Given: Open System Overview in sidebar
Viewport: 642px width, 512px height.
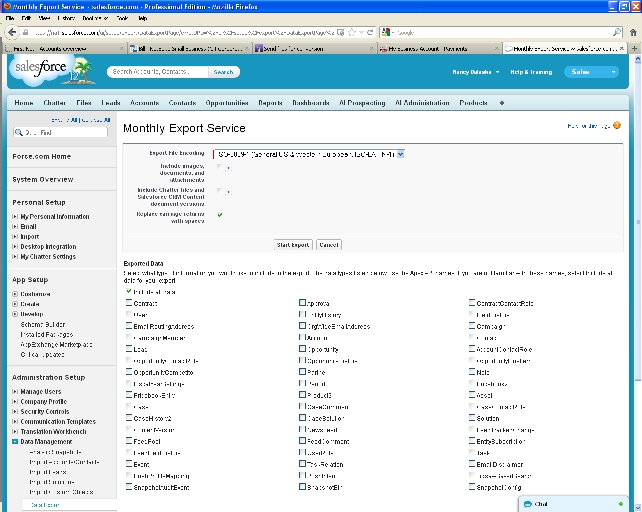Looking at the screenshot, I should (43, 179).
